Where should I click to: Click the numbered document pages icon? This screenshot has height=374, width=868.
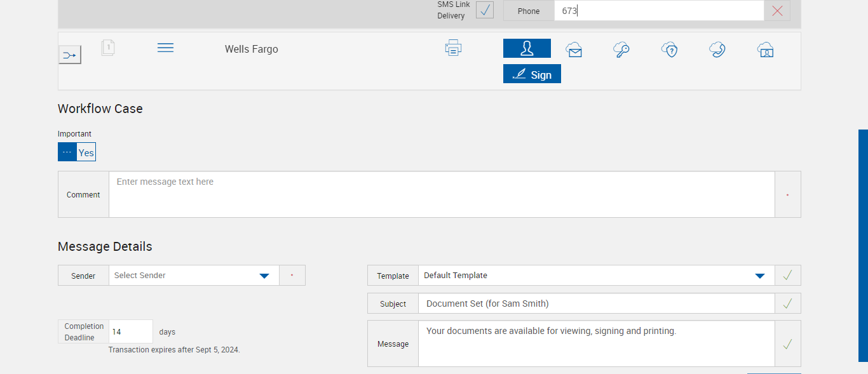click(x=108, y=48)
